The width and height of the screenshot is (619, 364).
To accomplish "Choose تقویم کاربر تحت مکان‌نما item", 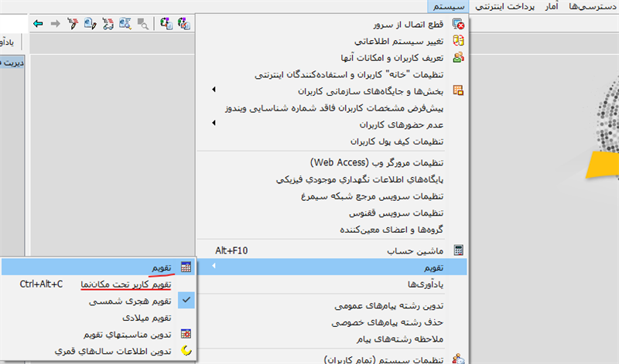I will (x=126, y=284).
